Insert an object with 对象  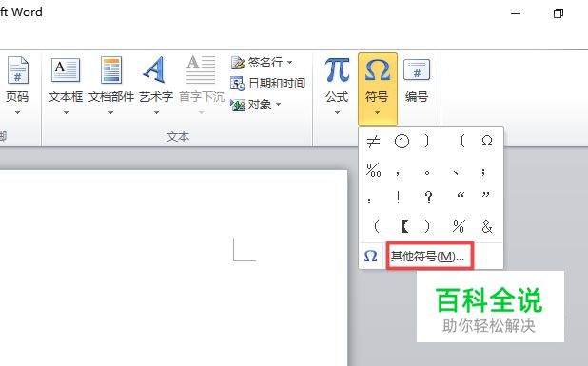(x=252, y=105)
